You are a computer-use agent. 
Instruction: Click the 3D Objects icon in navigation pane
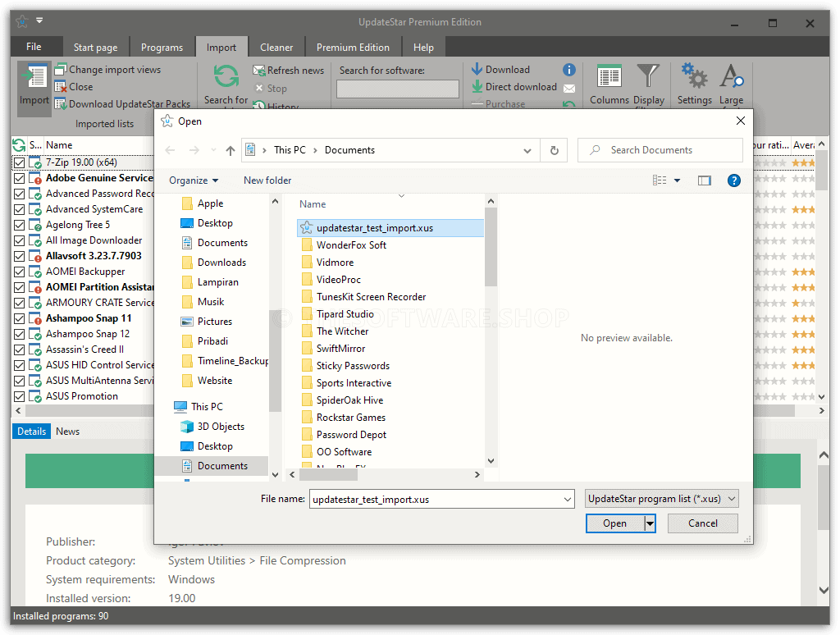tap(187, 427)
